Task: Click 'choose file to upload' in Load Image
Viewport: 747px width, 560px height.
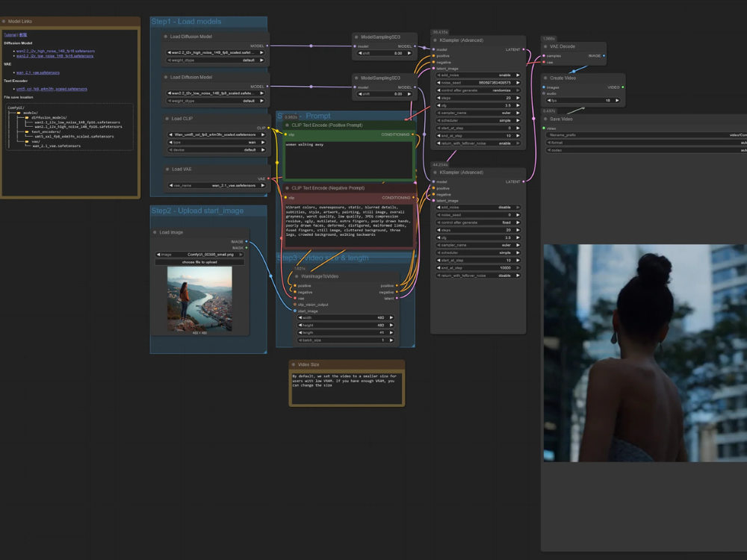Action: (x=199, y=262)
